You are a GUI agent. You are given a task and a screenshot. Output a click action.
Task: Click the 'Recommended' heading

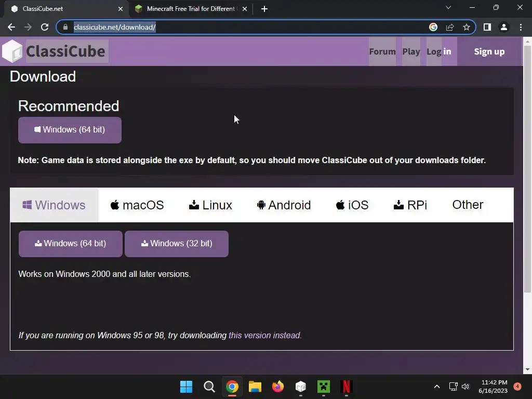click(69, 106)
